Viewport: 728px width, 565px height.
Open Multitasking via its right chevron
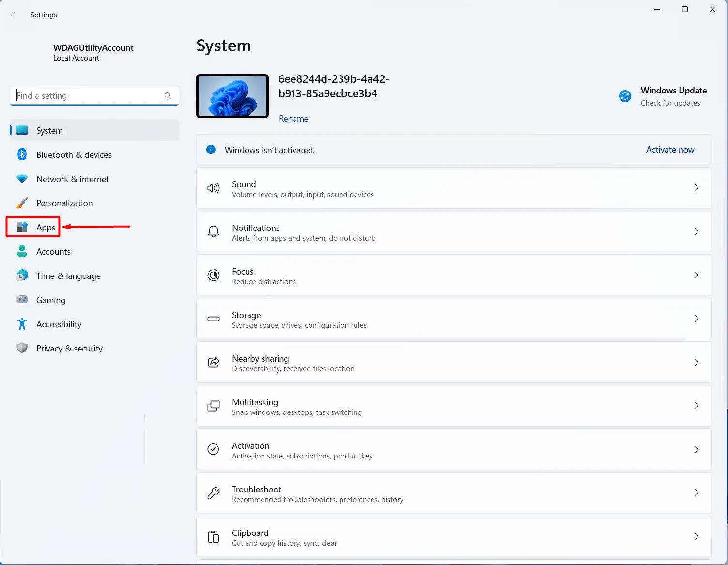click(697, 406)
